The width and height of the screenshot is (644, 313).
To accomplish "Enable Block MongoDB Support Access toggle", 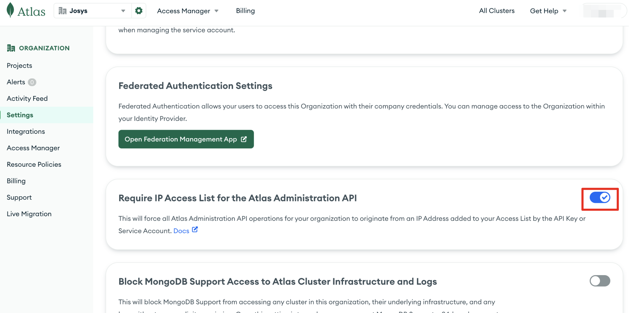I will pyautogui.click(x=600, y=281).
